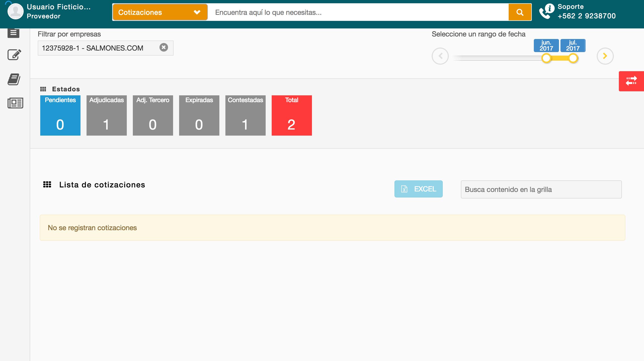Show the Total quotations tile

(x=292, y=115)
